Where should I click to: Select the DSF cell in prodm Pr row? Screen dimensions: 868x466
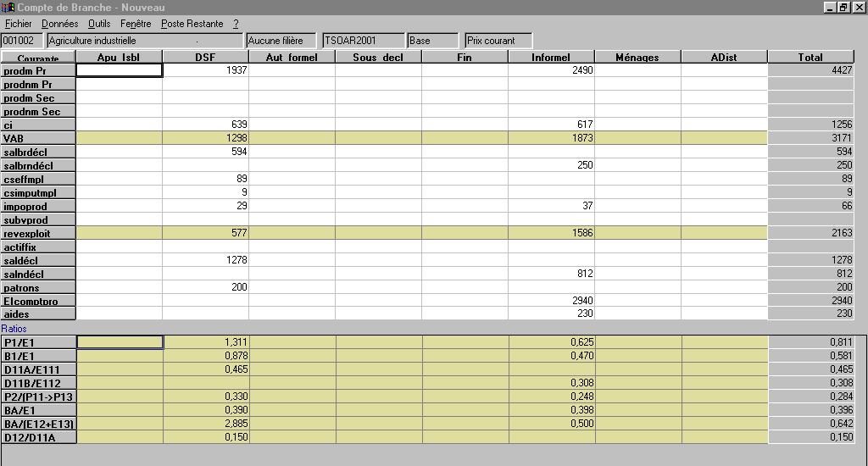point(205,70)
